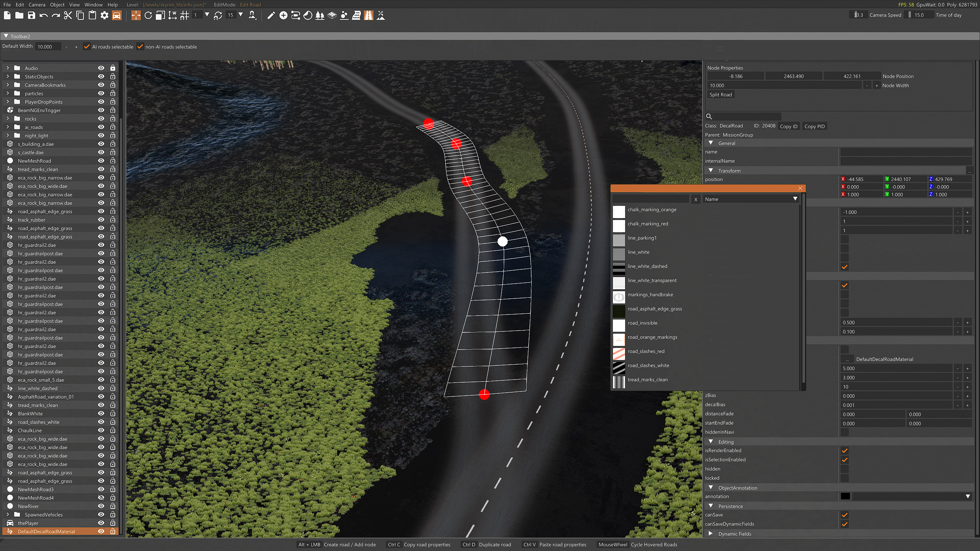This screenshot has width=980, height=551.
Task: Select the Rotate tool icon
Action: point(148,15)
